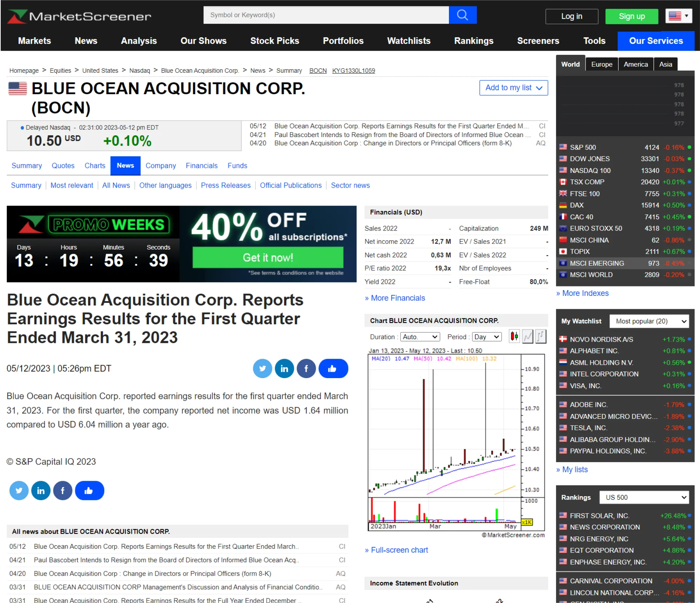Click the KYG1330L1059 ISIN link

coord(353,71)
